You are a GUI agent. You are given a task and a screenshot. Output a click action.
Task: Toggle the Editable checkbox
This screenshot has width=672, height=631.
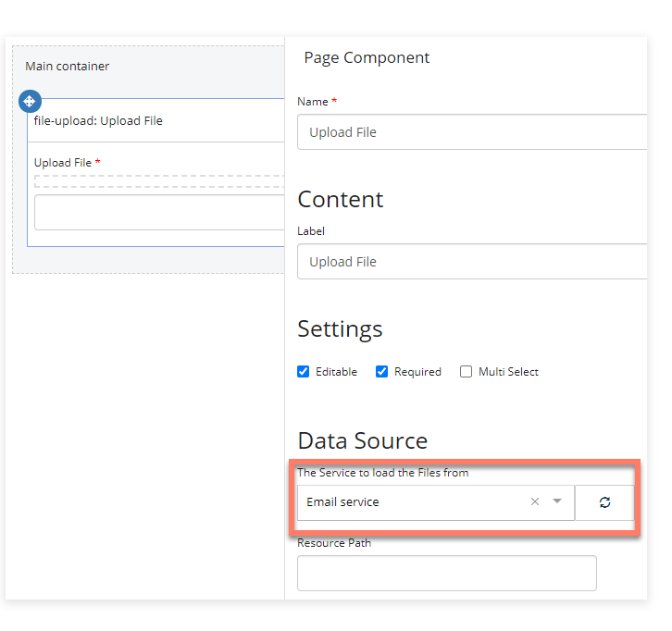[x=303, y=371]
